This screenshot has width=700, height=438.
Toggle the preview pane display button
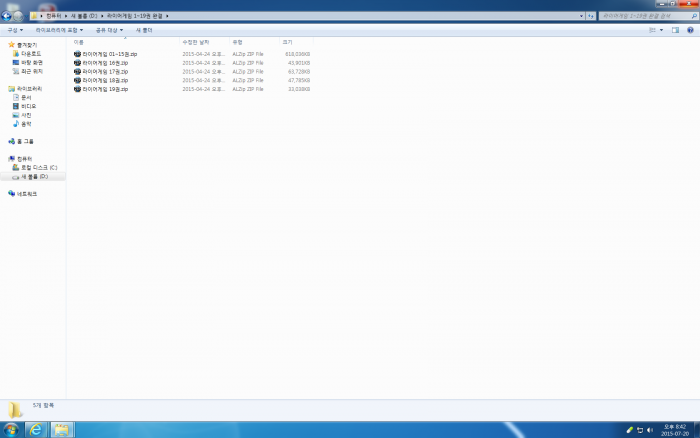click(x=676, y=30)
